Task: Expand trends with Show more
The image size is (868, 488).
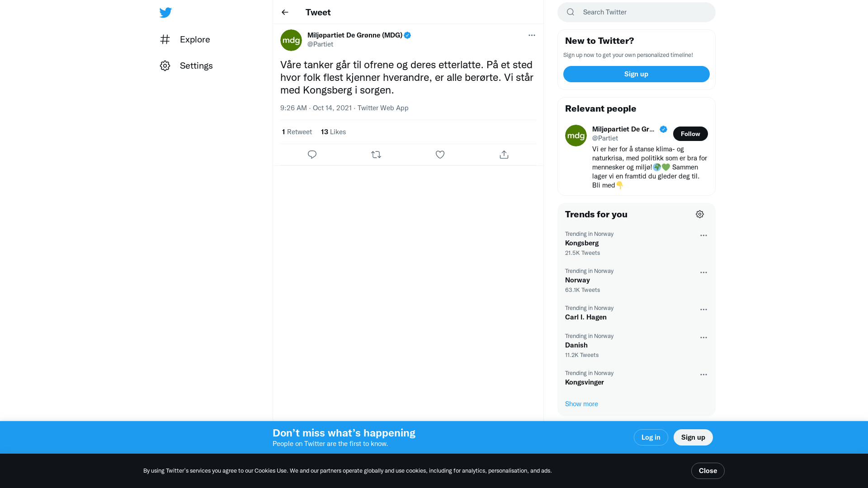Action: pyautogui.click(x=581, y=404)
